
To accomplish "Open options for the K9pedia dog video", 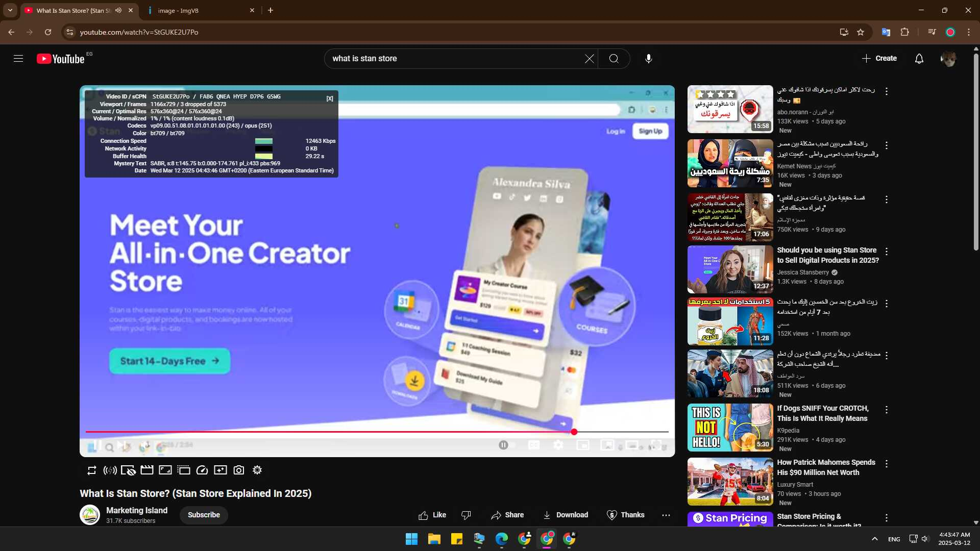I will click(x=887, y=410).
